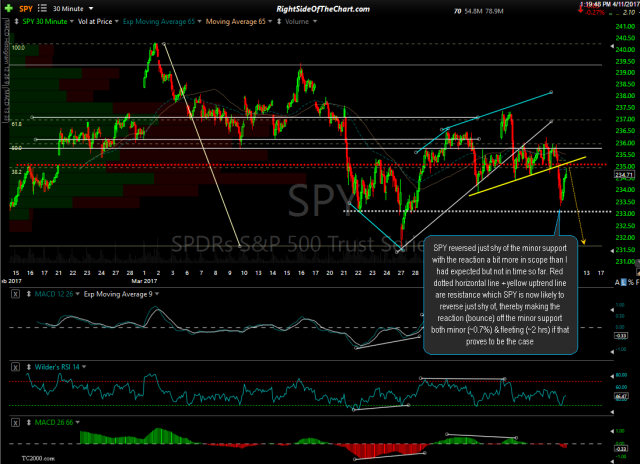Select the yellow uptrend line on chart

click(527, 176)
